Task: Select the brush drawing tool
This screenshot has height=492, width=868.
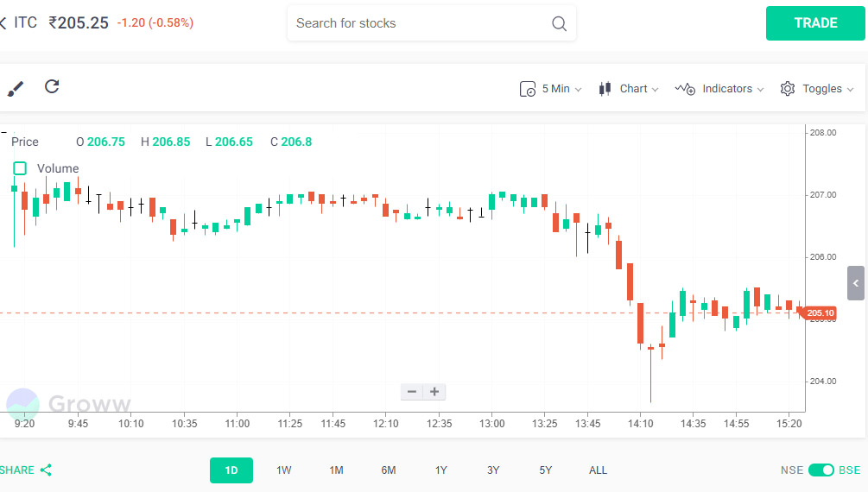Action: [15, 89]
